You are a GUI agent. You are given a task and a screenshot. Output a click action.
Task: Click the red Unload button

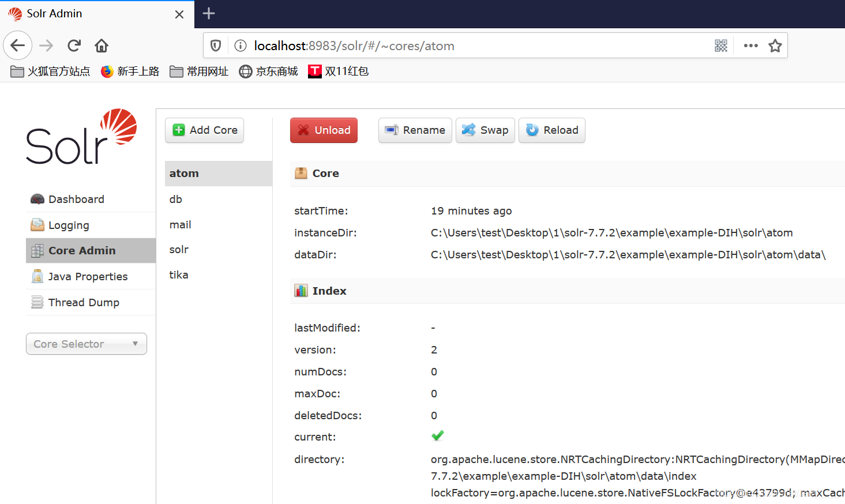pyautogui.click(x=324, y=130)
